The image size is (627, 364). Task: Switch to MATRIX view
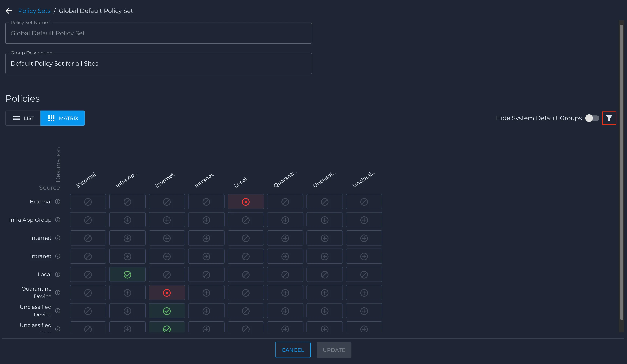click(x=63, y=118)
